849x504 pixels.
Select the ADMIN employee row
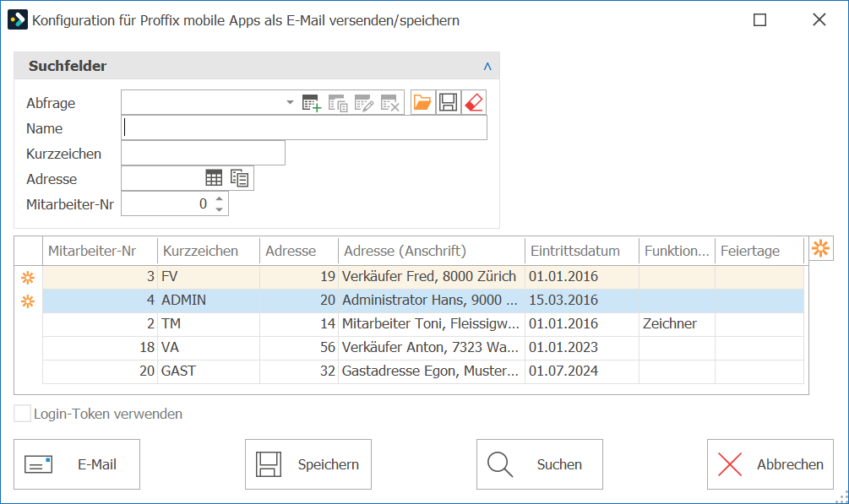423,301
